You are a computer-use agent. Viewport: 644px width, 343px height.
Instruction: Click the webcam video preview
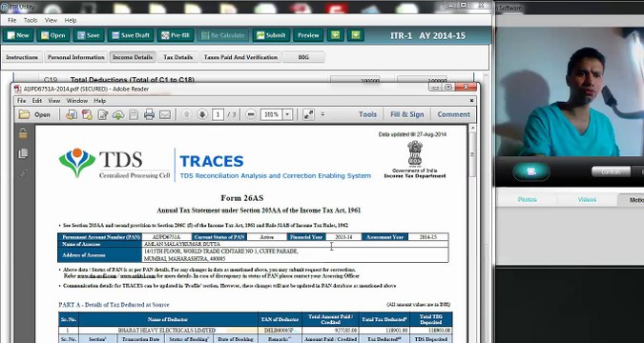click(570, 91)
